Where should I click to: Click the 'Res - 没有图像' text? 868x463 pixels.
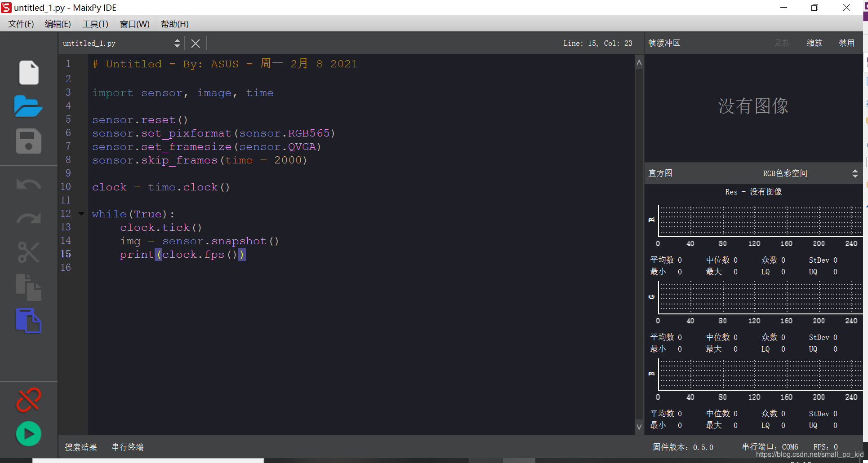pos(753,192)
